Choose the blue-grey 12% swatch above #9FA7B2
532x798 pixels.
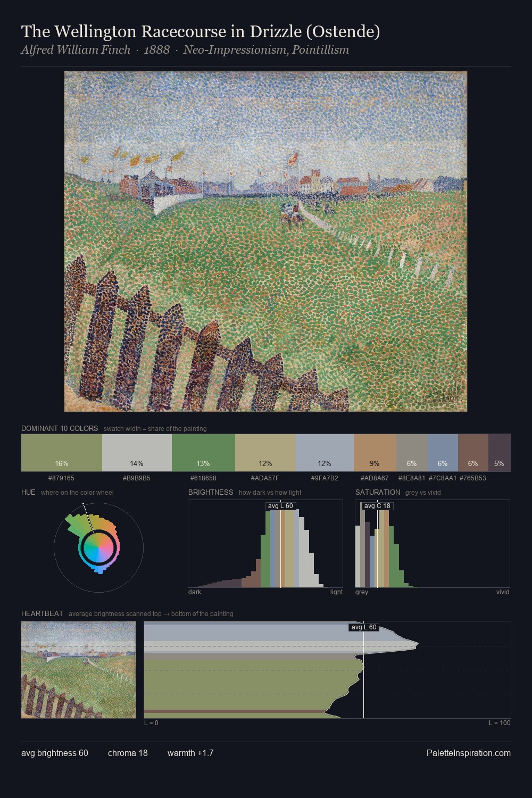pos(325,453)
